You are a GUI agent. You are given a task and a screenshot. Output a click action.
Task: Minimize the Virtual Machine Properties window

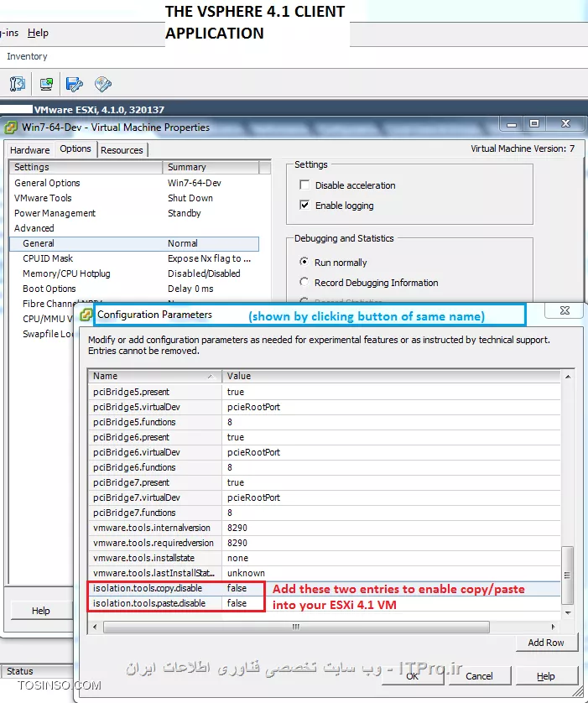tap(512, 124)
